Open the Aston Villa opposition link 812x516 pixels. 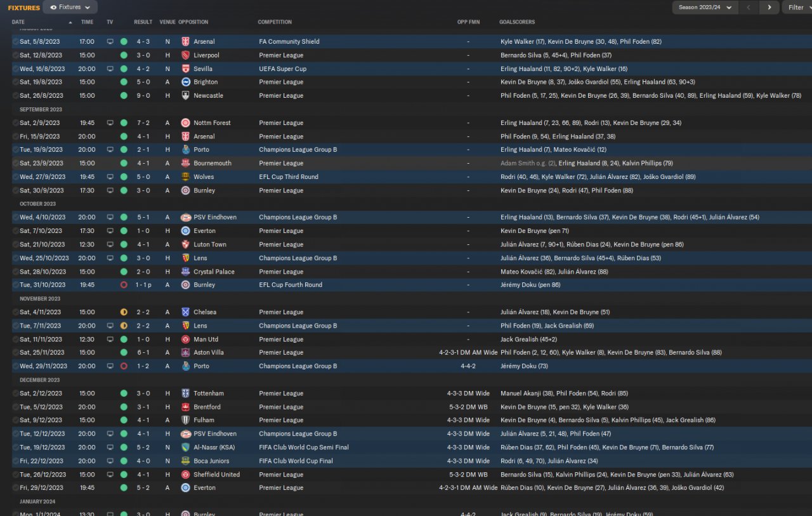click(209, 352)
